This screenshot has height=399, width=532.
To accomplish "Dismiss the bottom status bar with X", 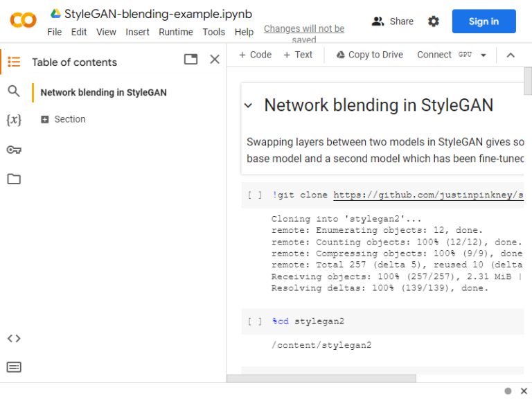I will pos(524,391).
